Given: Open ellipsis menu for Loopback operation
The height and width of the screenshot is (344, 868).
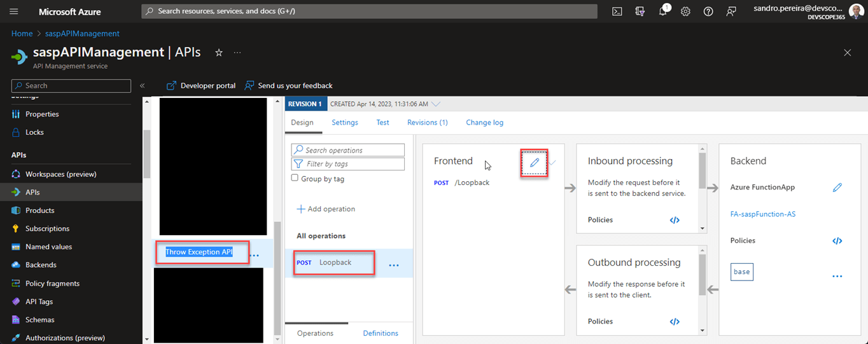Looking at the screenshot, I should [x=394, y=265].
